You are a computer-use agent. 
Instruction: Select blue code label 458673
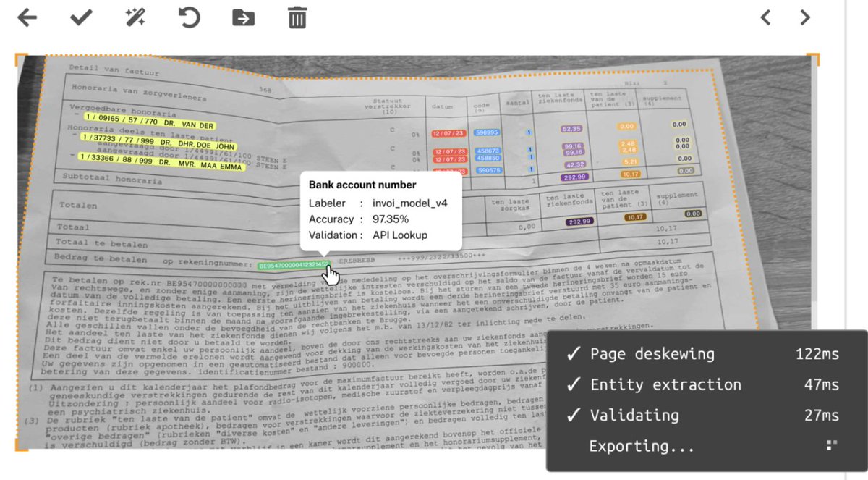coord(488,151)
